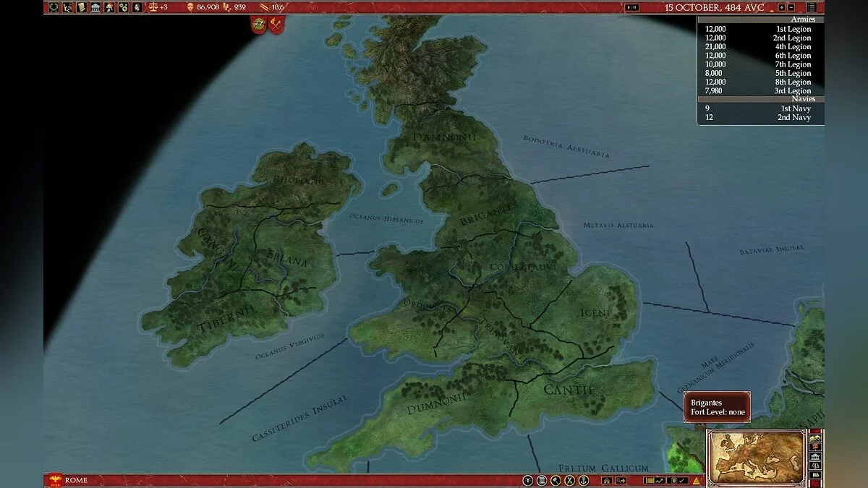The height and width of the screenshot is (488, 868).
Task: Open the graph statistics button
Action: tap(655, 481)
